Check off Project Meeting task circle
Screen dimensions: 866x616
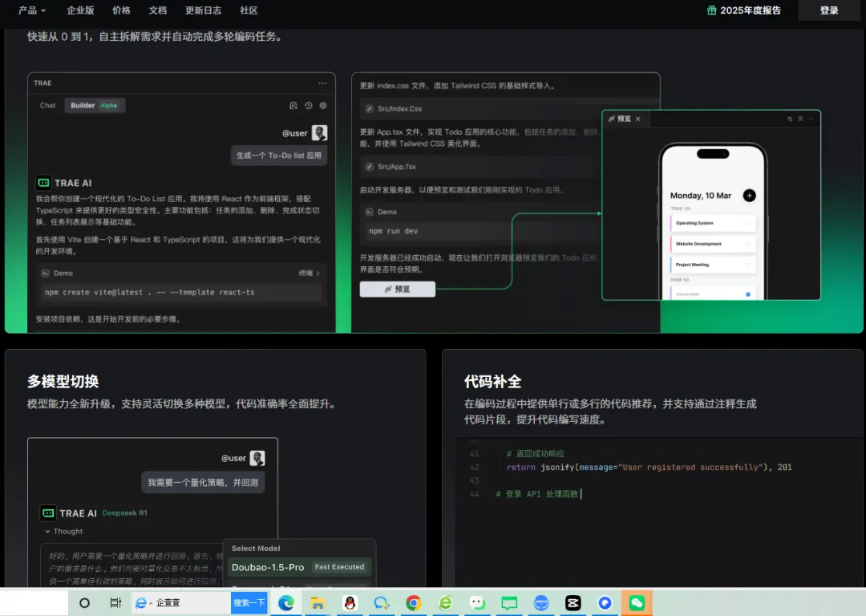(x=748, y=265)
